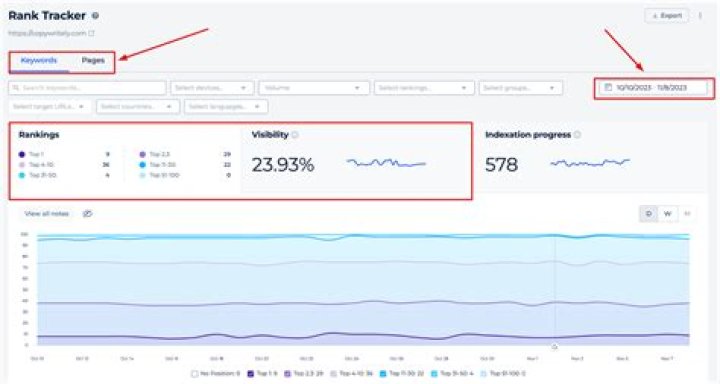Click the Top 4-10 row in Rankings
Screen dimensions: 720x384
click(x=64, y=165)
